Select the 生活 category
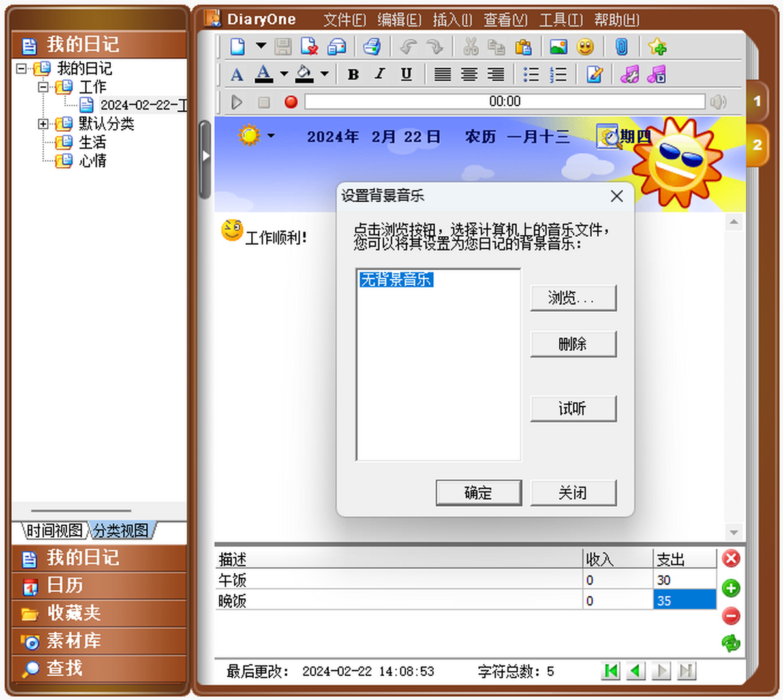The height and width of the screenshot is (700, 783). [93, 142]
